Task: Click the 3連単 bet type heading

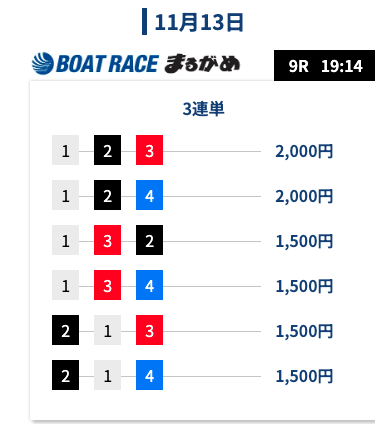Action: click(x=203, y=109)
